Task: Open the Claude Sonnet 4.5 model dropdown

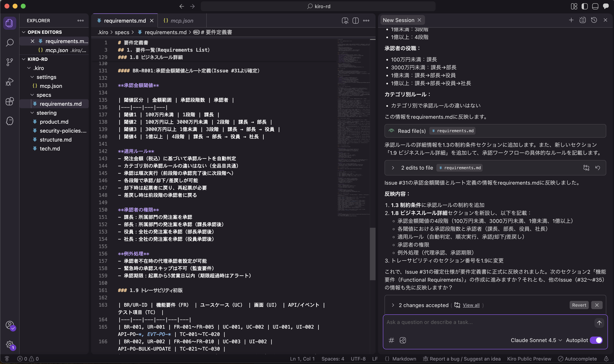Action: coord(536,340)
